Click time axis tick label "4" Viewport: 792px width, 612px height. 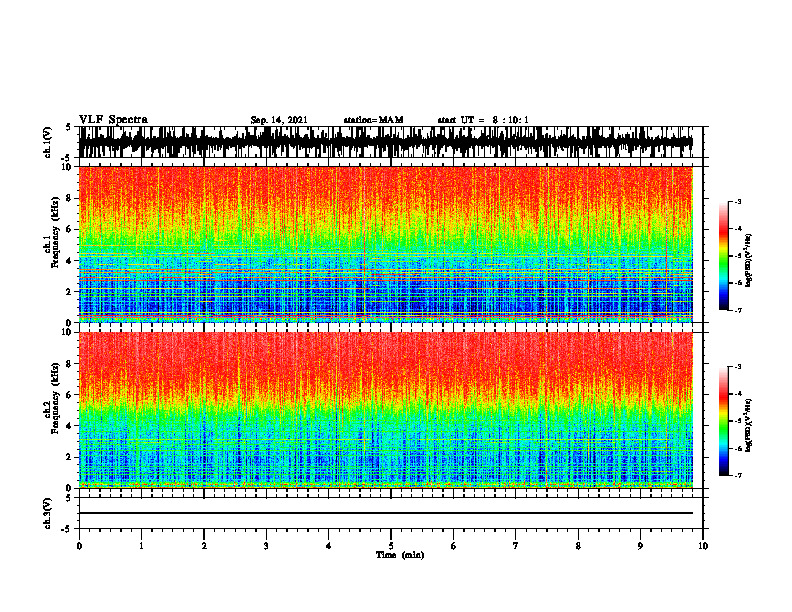[x=329, y=546]
